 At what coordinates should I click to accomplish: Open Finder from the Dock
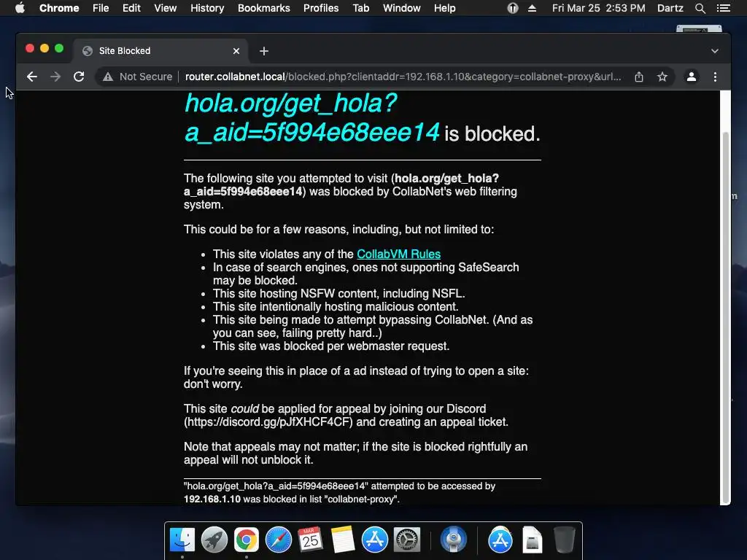[182, 540]
